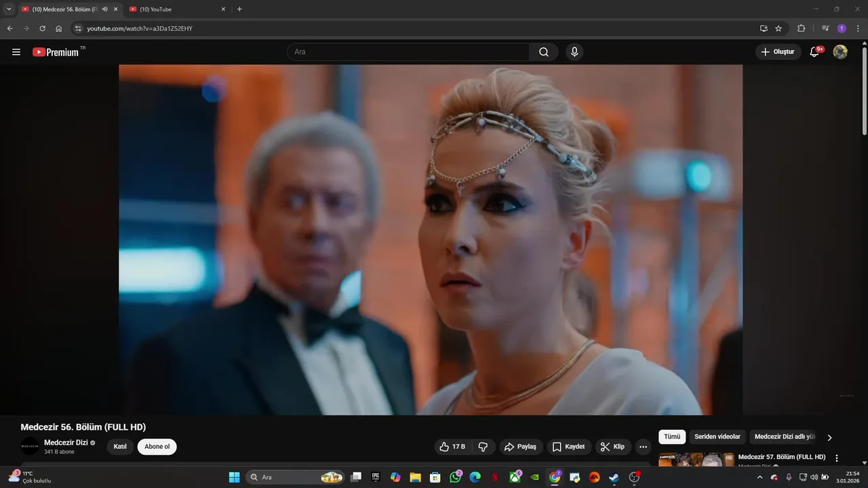Click the search magnifier button
Viewport: 868px width, 488px height.
pos(544,52)
